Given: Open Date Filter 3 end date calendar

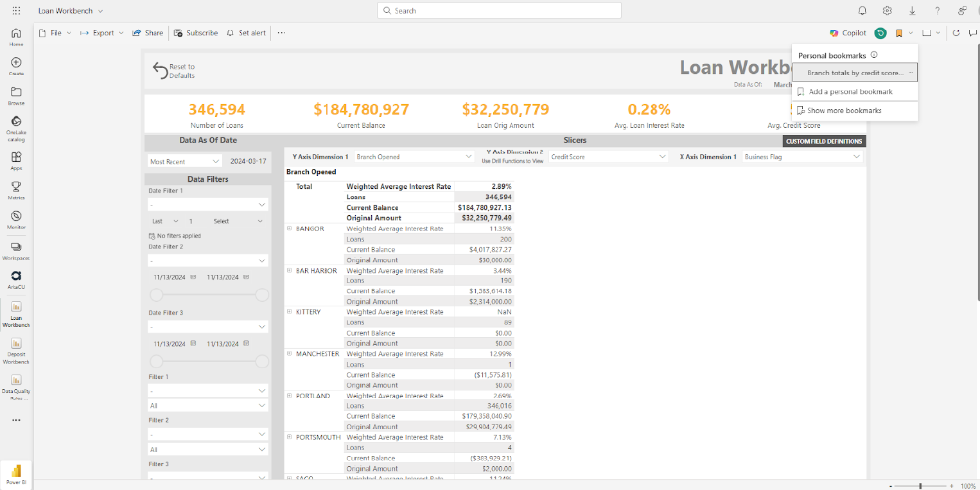Looking at the screenshot, I should tap(246, 344).
